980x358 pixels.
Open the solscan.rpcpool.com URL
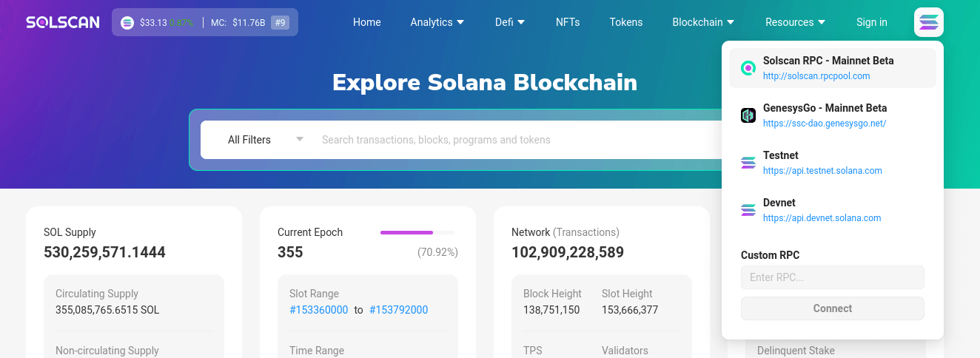coord(816,76)
